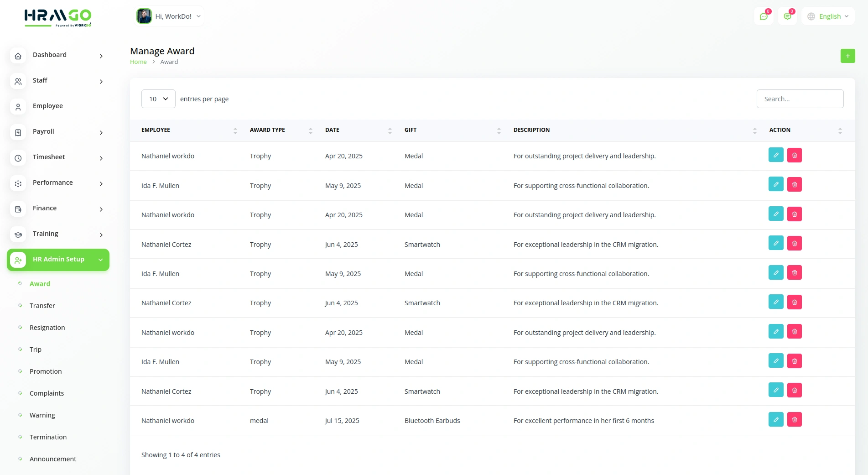Edit the Bluetooth Earbuds award entry
Image resolution: width=868 pixels, height=475 pixels.
click(775, 419)
